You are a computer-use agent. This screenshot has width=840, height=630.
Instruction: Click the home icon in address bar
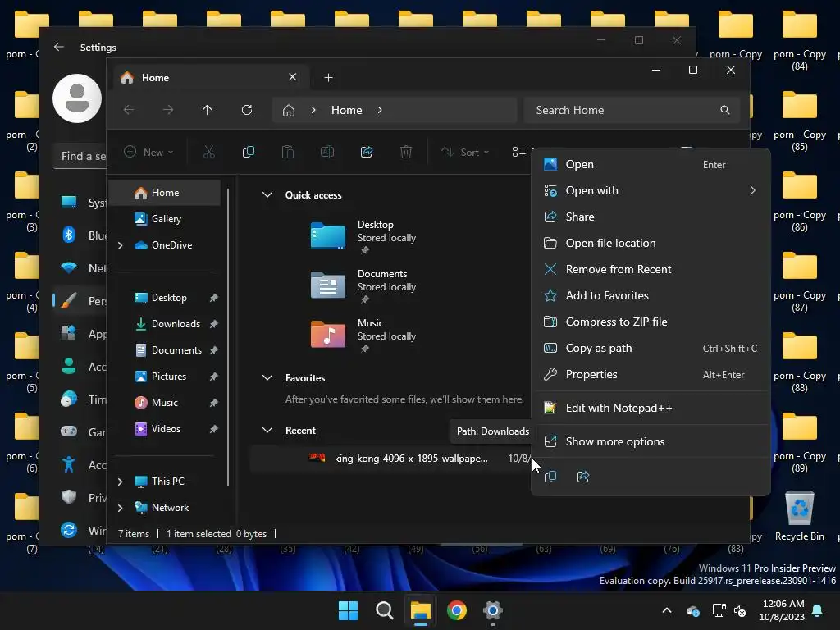tap(289, 111)
